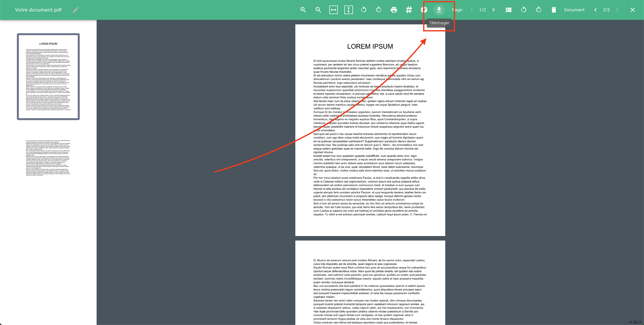Click the checkmark validate icon
The height and width of the screenshot is (325, 644).
coord(424,10)
